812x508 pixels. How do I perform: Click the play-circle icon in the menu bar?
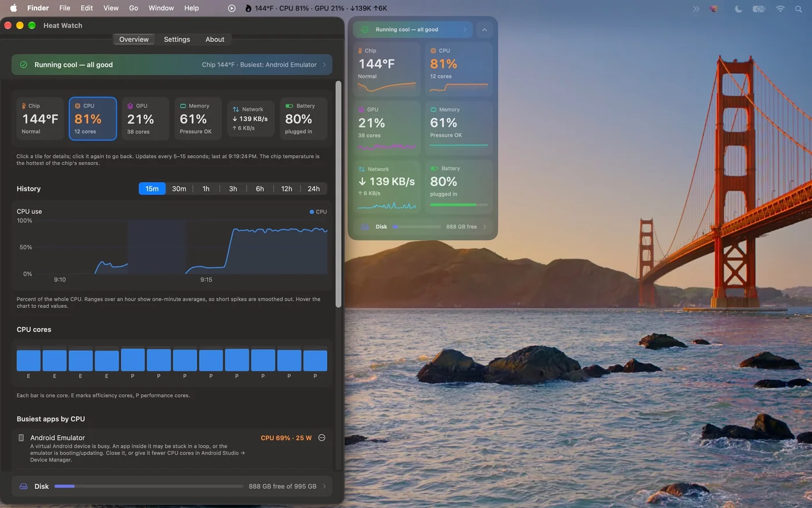tap(232, 8)
